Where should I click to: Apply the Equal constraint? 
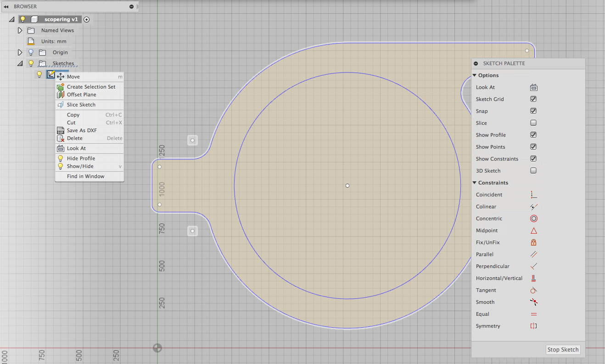point(533,314)
